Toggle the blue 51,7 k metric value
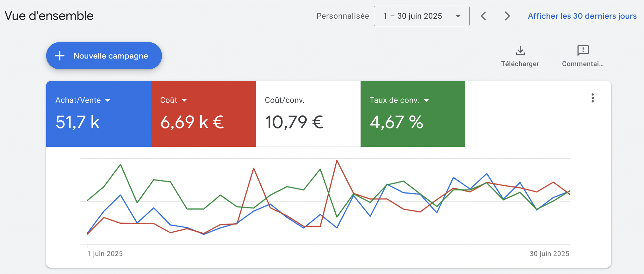This screenshot has width=644, height=274. (x=77, y=122)
